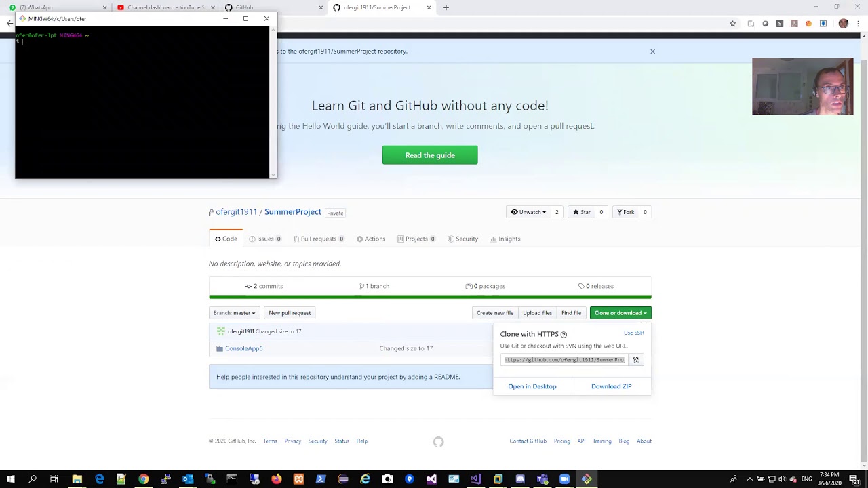Screen dimensions: 868x488
Task: Open Windows notification center
Action: point(854,479)
